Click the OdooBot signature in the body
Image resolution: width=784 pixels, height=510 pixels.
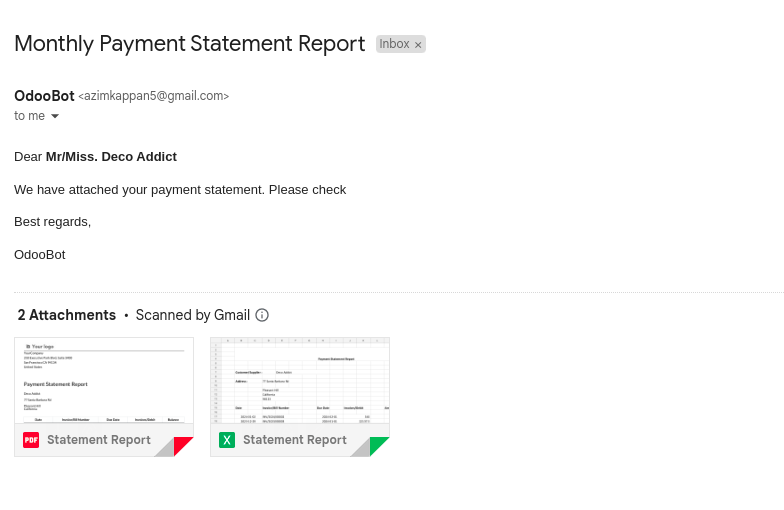pos(40,255)
